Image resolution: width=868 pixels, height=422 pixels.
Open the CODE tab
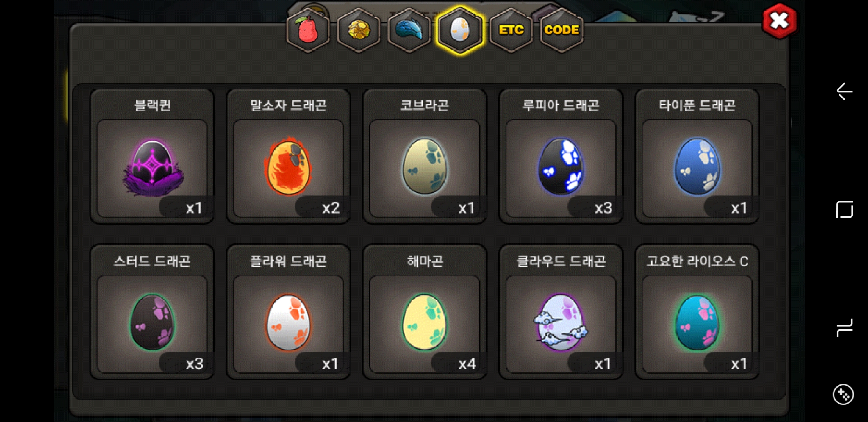click(x=561, y=30)
